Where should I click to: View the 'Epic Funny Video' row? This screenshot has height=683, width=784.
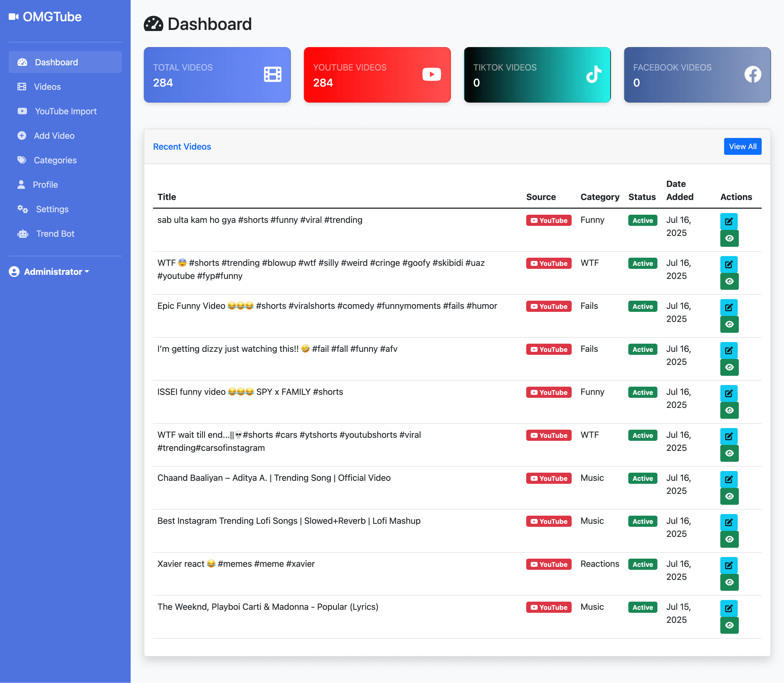(729, 324)
